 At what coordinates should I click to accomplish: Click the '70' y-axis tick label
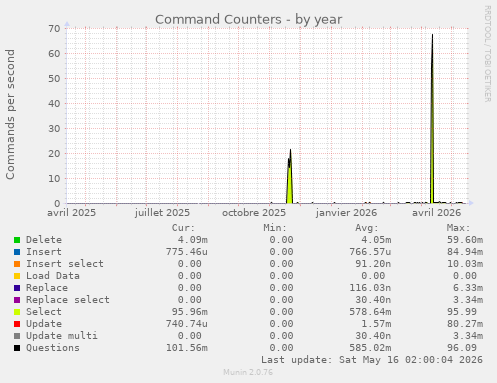pyautogui.click(x=54, y=29)
